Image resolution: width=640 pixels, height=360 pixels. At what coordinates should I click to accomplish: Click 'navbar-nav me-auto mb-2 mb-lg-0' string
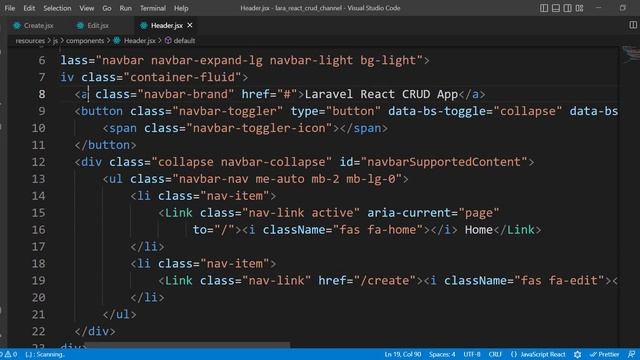click(x=287, y=179)
